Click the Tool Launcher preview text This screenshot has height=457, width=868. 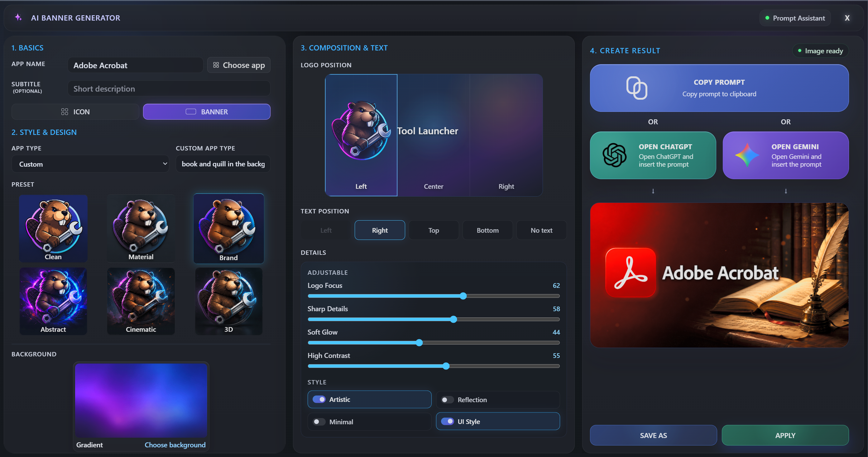click(428, 131)
